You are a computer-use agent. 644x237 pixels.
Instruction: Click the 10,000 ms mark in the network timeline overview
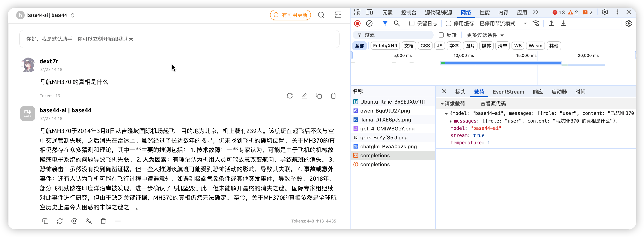(463, 56)
